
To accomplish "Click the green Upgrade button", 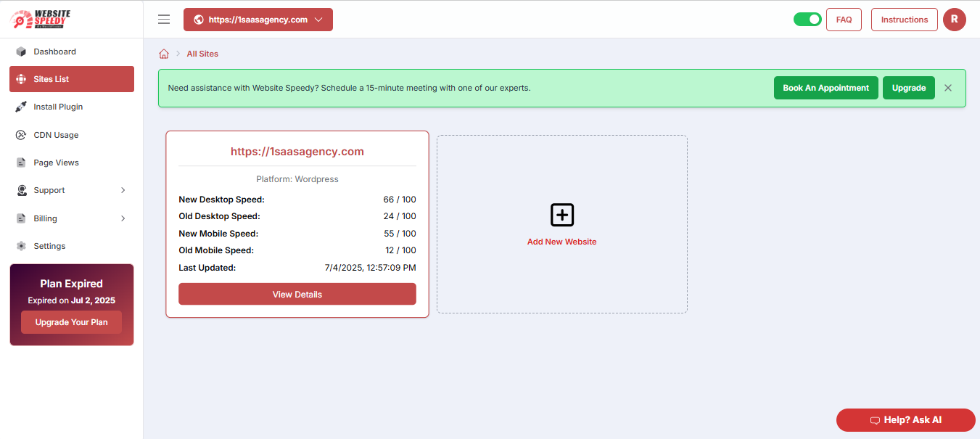I will [x=909, y=88].
